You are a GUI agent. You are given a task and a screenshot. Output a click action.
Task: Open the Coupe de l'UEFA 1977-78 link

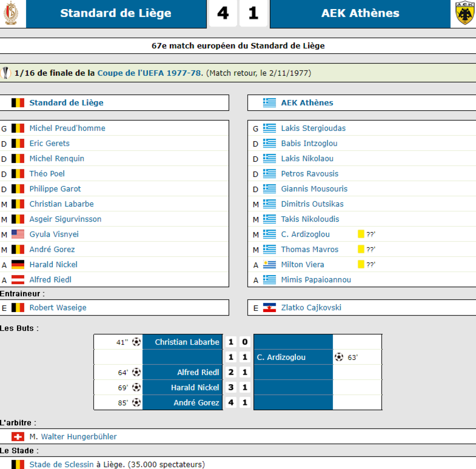(x=149, y=73)
